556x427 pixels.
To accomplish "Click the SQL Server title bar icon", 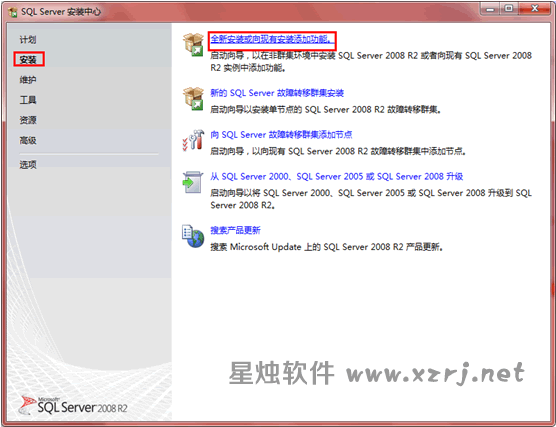I will (x=13, y=12).
